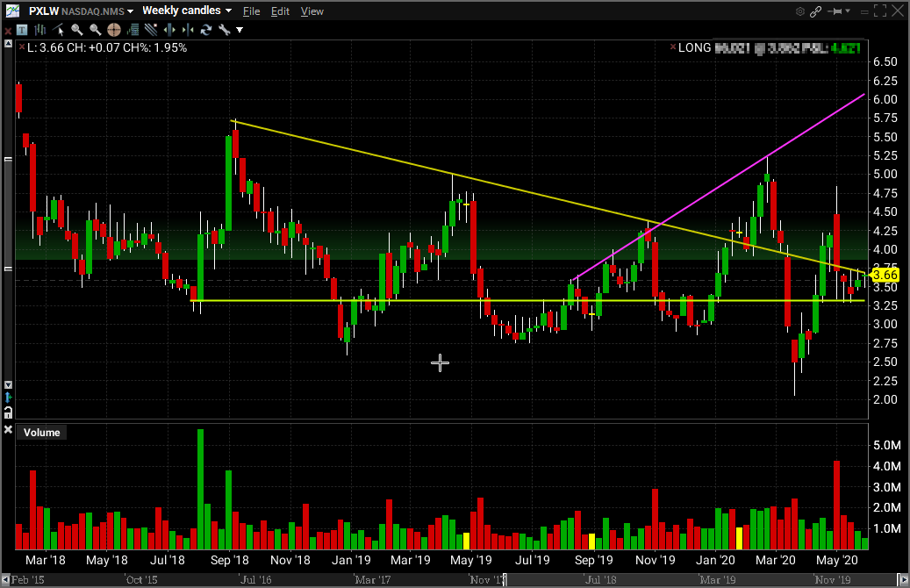910x588 pixels.
Task: Click the 5.0M volume axis label
Action: (x=887, y=445)
